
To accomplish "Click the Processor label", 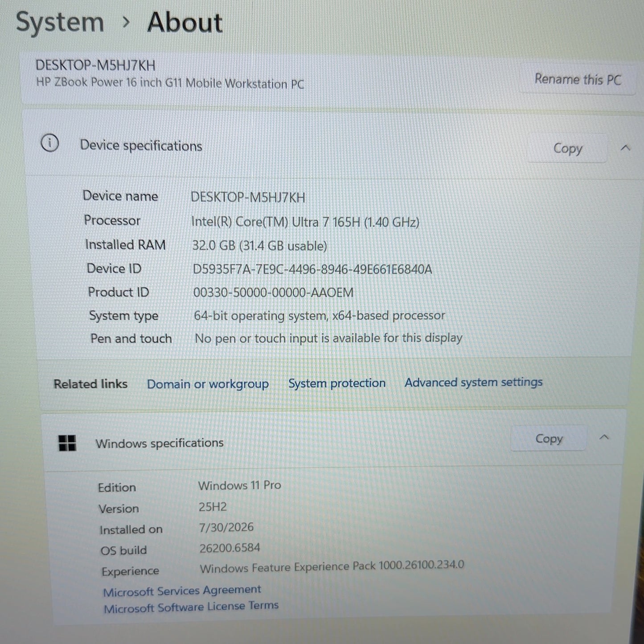I will [x=112, y=220].
